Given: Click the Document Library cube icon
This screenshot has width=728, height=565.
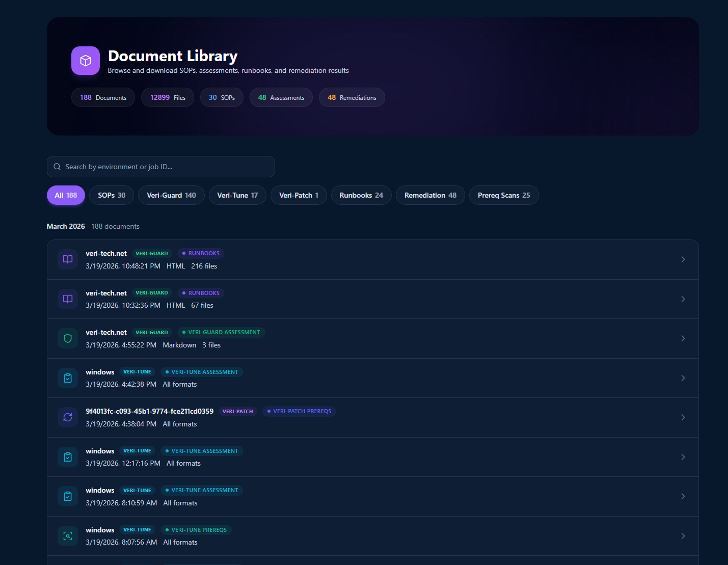Looking at the screenshot, I should pyautogui.click(x=85, y=61).
